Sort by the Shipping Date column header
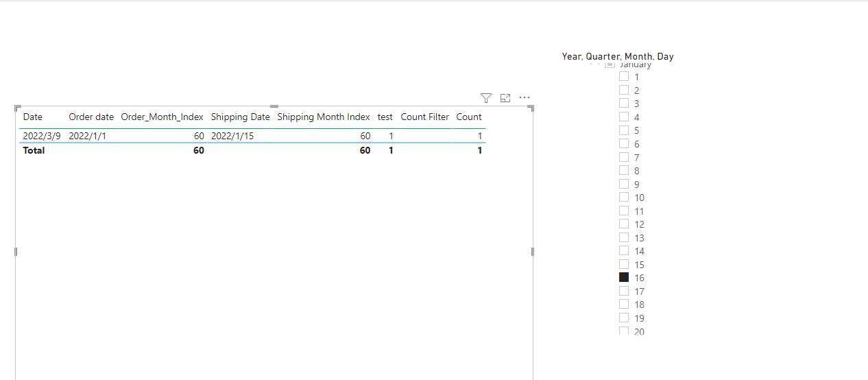 (x=241, y=117)
